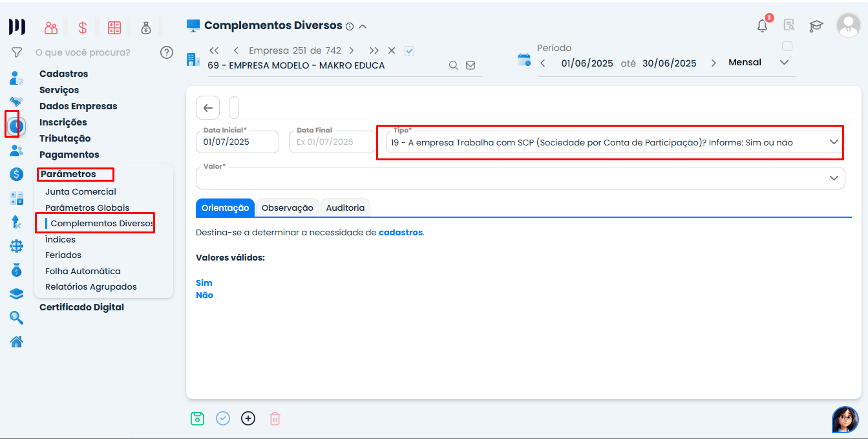Select the stacked layers sidebar icon
868x439 pixels.
17,294
